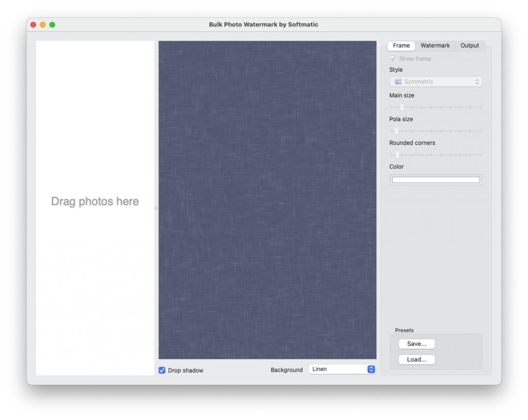
Task: Click the "Presets" label
Action: tap(404, 330)
